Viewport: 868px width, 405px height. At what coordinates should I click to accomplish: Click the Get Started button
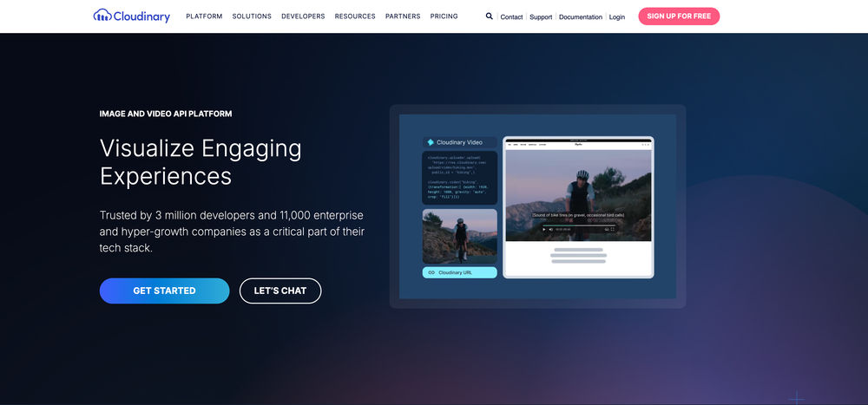click(164, 291)
